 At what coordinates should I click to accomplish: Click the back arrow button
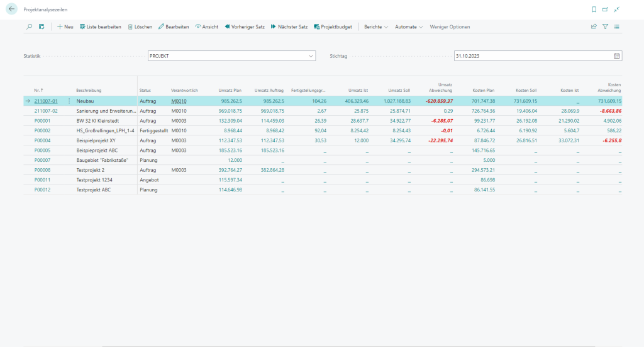[x=11, y=9]
